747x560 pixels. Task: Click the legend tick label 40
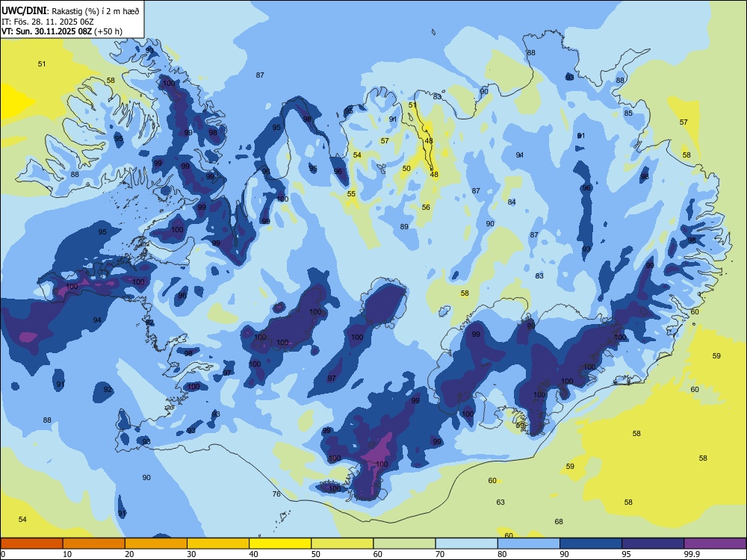click(253, 554)
